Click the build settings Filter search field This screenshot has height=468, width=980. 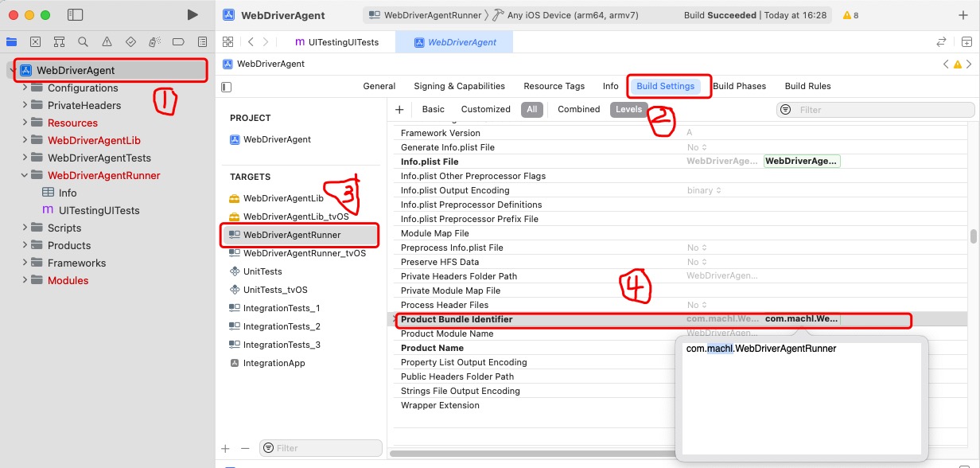(x=875, y=110)
